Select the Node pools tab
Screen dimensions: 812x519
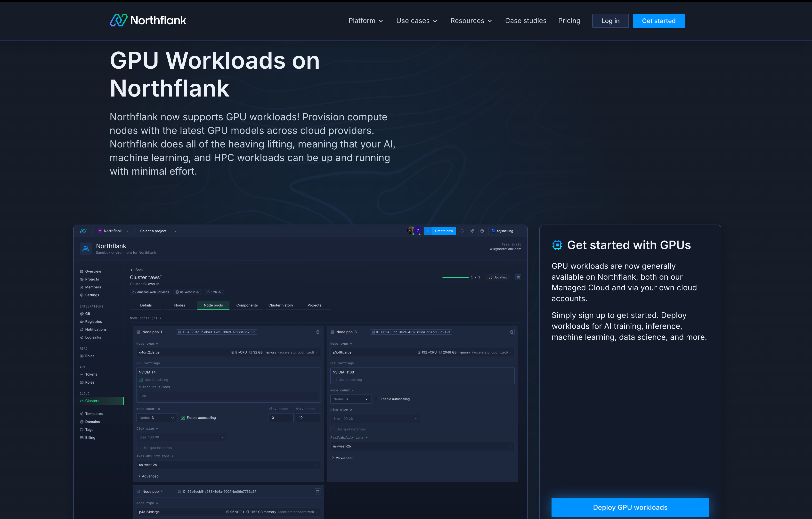click(213, 306)
